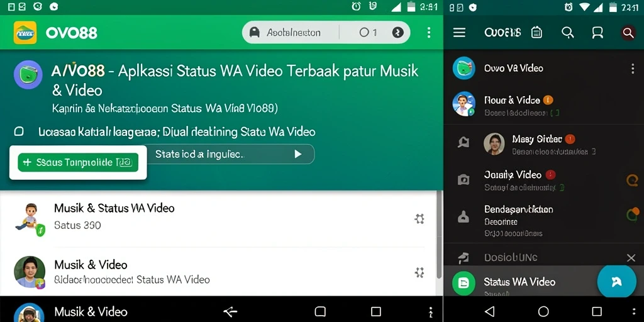The height and width of the screenshot is (322, 644).
Task: Click back arrow in left bottom navigation bar
Action: [x=230, y=312]
